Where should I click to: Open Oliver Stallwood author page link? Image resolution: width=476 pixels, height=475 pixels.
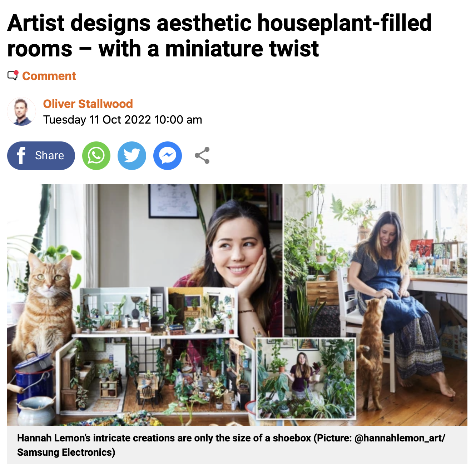coord(88,104)
